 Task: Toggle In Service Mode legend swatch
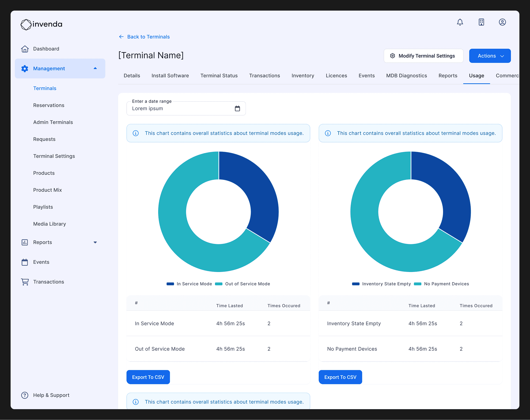tap(170, 284)
